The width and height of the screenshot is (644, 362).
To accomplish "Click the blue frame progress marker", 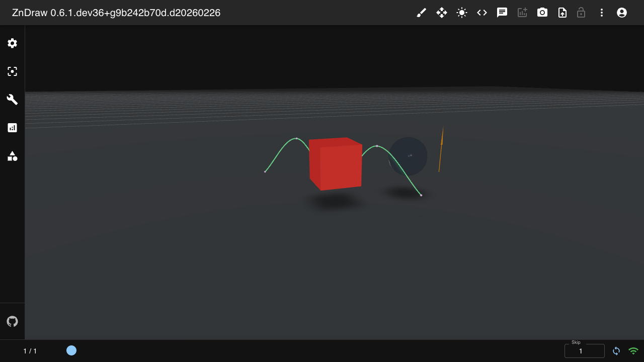I will coord(71,350).
